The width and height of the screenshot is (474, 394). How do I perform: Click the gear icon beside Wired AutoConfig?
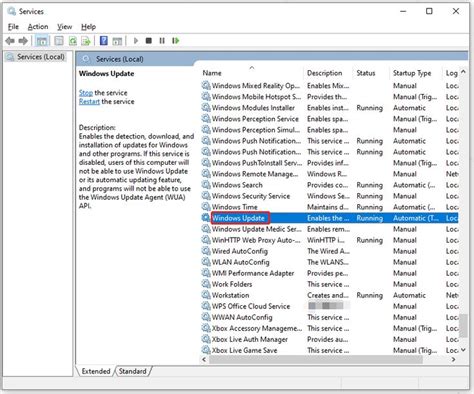tap(206, 251)
